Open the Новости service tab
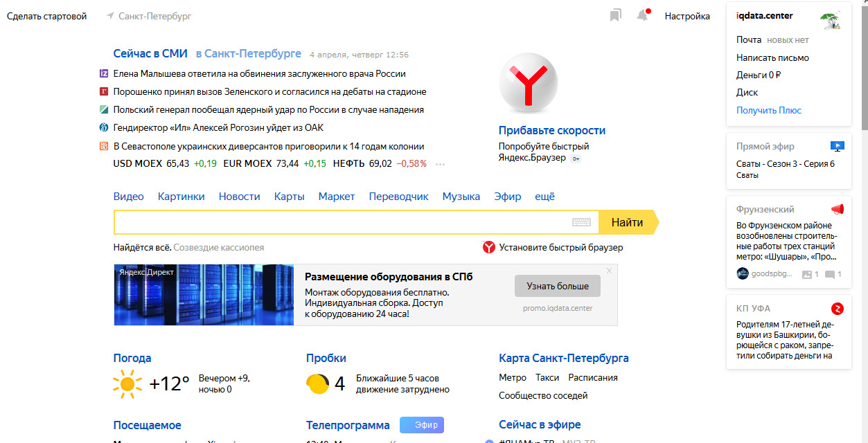The image size is (868, 443). 240,197
